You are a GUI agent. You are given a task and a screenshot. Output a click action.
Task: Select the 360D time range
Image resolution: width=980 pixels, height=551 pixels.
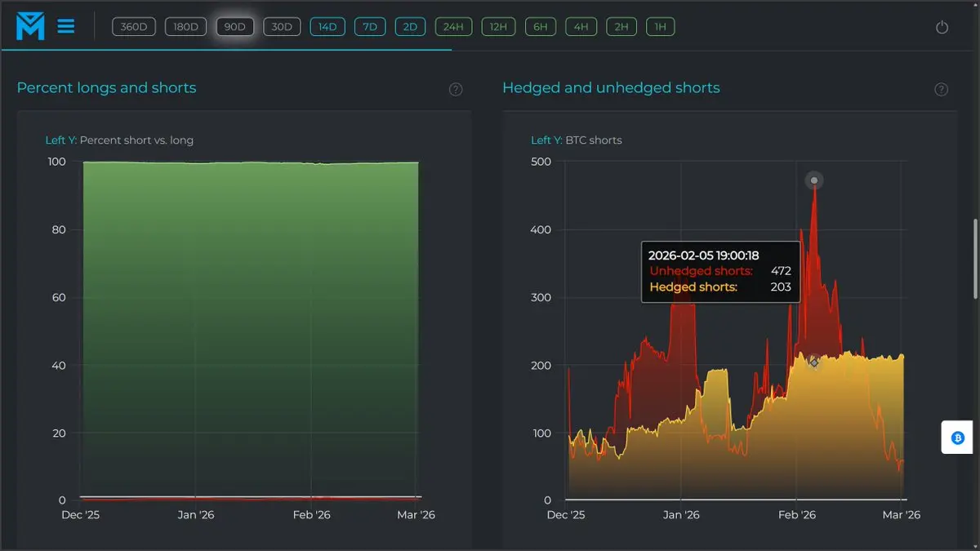(133, 27)
